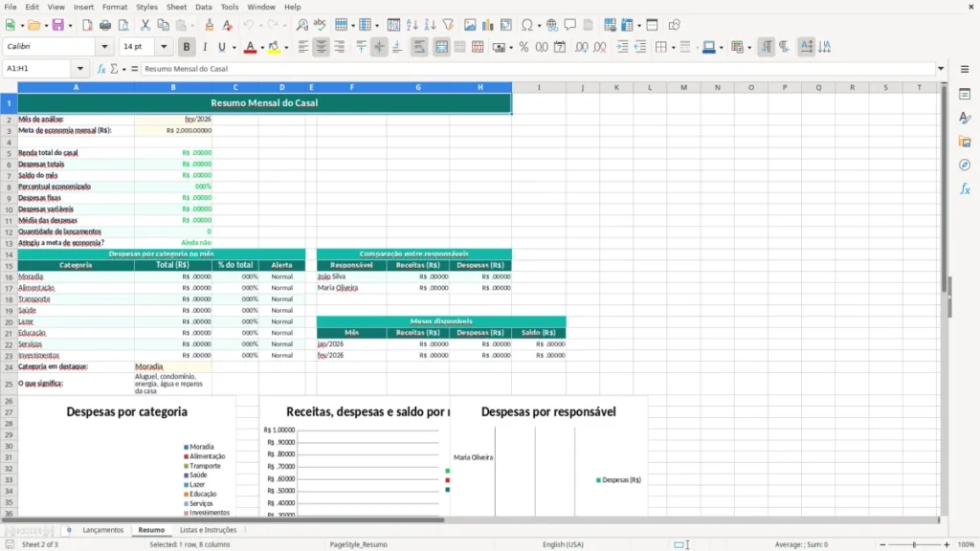The height and width of the screenshot is (551, 980).
Task: Increase the indent of the cell
Action: [x=622, y=47]
